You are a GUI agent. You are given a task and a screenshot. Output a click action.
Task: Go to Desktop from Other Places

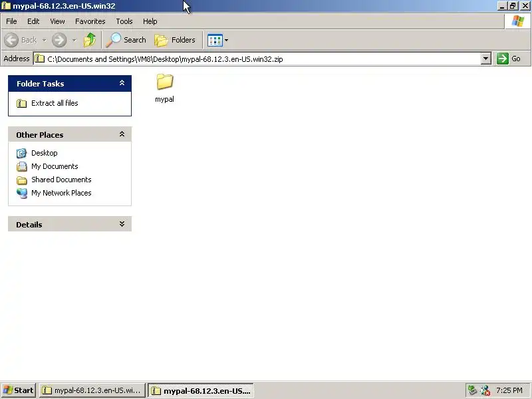tap(45, 153)
